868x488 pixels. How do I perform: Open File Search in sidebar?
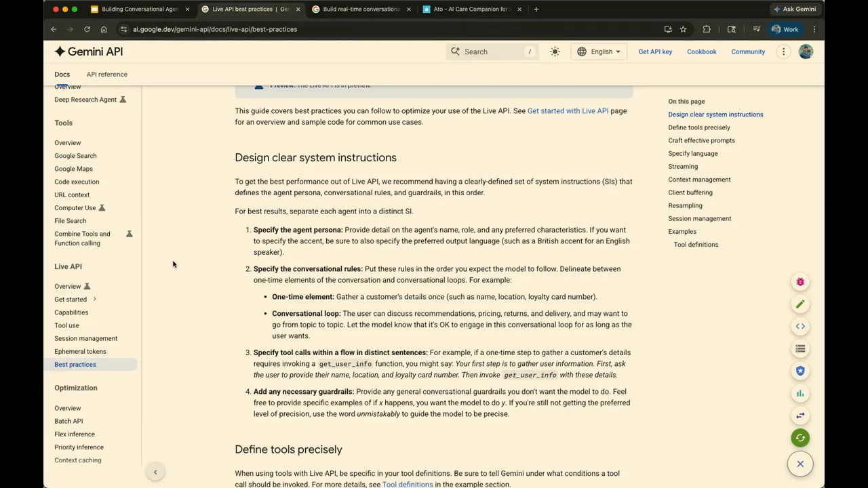70,221
